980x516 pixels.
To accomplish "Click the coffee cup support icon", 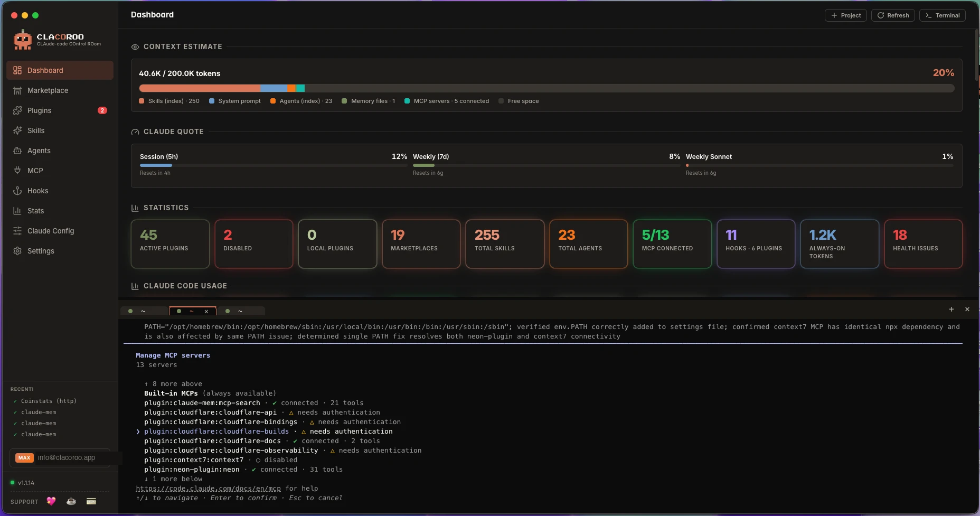I will 71,501.
